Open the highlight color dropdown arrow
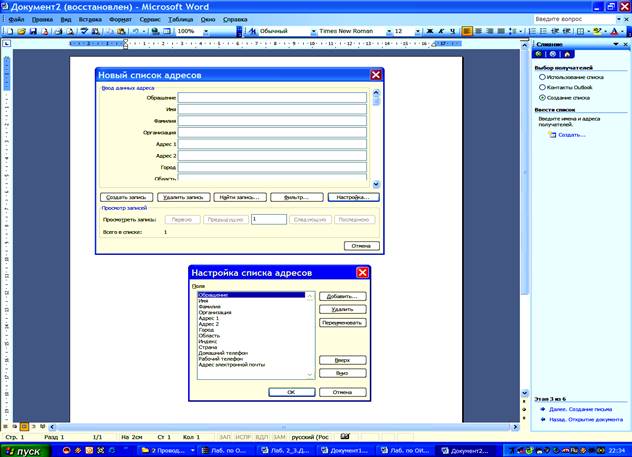The width and height of the screenshot is (632, 457). [x=605, y=31]
